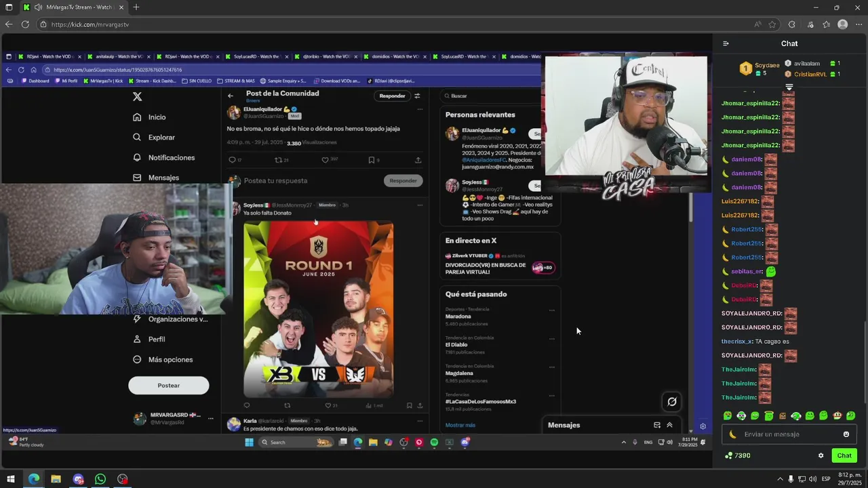Share the main post via share icon
The image size is (868, 488).
click(x=418, y=160)
